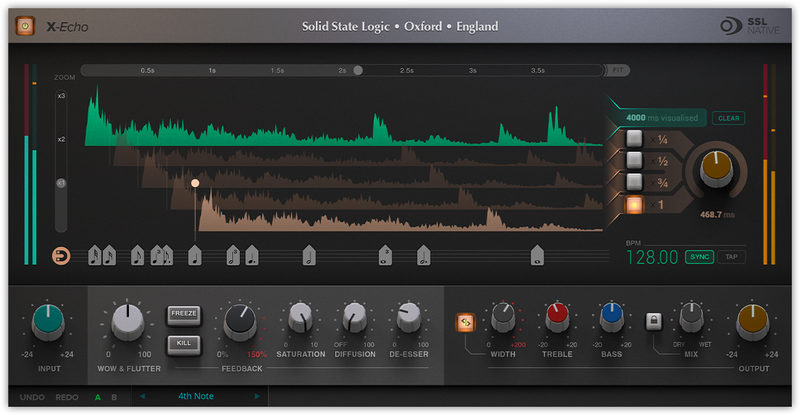Open the 4th Note preset selector
This screenshot has height=415, width=800.
[199, 397]
